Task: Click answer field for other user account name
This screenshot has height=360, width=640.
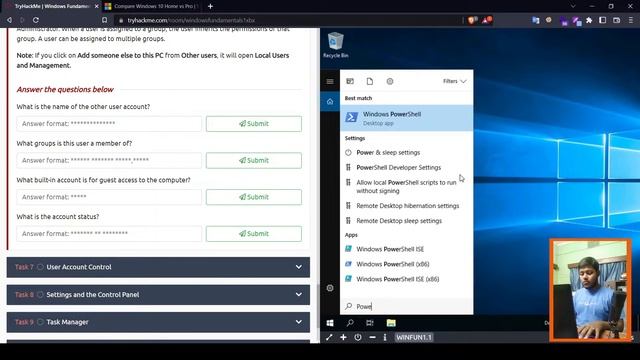Action: pyautogui.click(x=109, y=124)
